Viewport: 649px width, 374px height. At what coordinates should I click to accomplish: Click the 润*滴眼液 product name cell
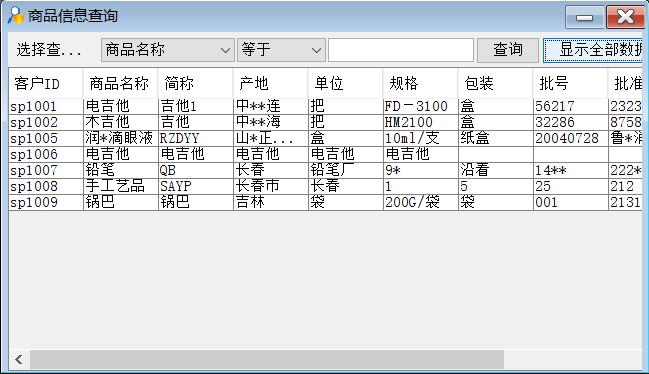coord(120,138)
